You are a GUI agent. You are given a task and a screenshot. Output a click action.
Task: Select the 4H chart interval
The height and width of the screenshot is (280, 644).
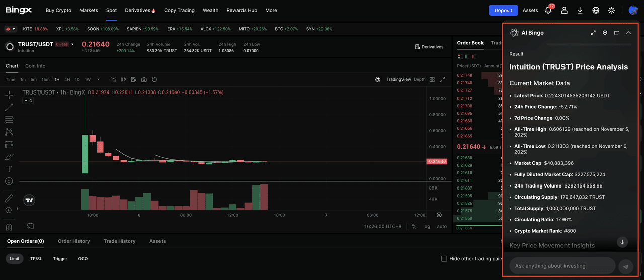(67, 79)
